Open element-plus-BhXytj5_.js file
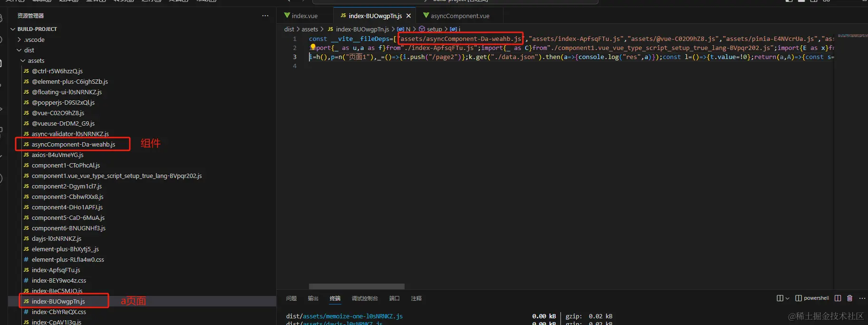 point(65,249)
